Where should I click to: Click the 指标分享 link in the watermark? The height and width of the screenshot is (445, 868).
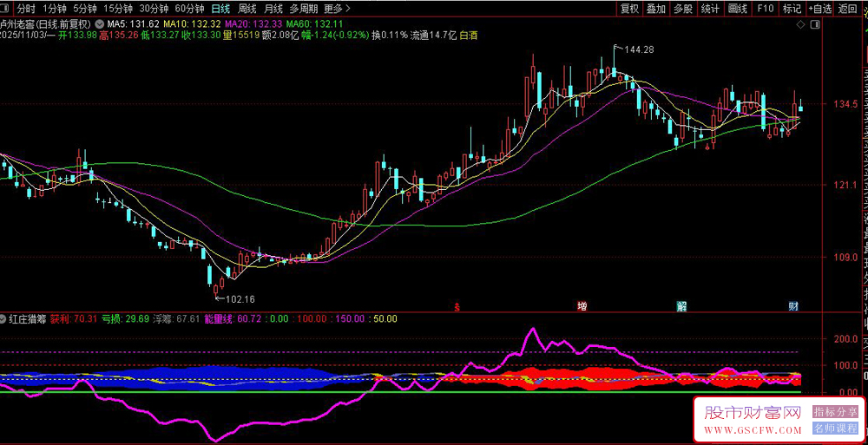tap(835, 411)
